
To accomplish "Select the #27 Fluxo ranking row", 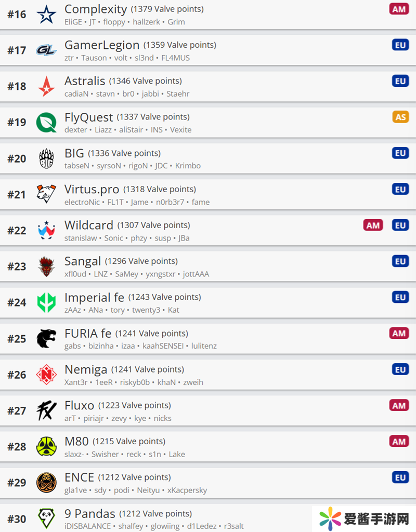I will pos(208,410).
